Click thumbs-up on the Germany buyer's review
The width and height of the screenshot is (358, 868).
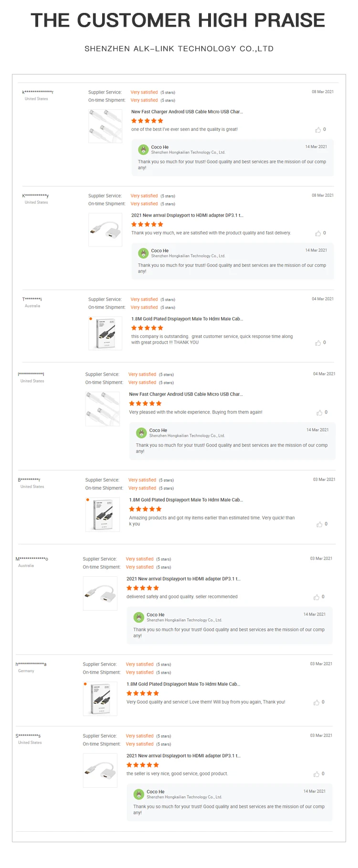pos(316,702)
